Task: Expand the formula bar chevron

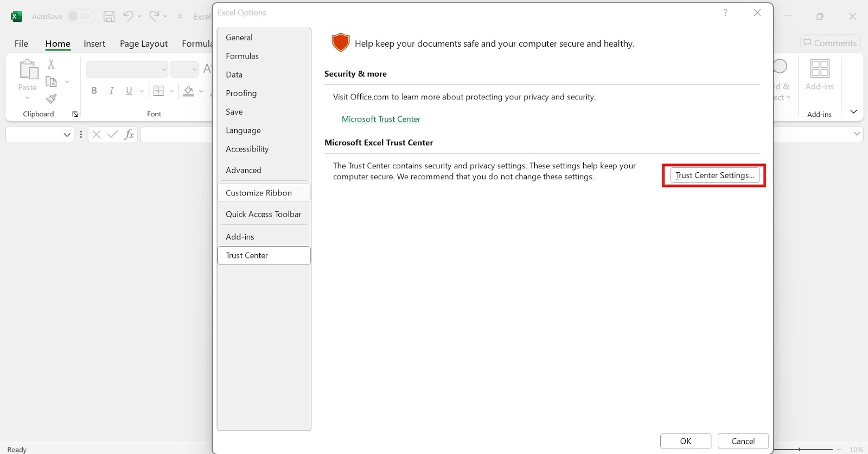Action: tap(857, 134)
